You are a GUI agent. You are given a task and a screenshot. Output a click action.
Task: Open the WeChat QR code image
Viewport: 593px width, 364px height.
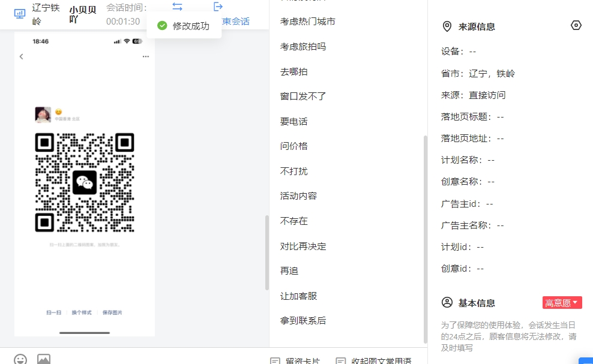(x=85, y=182)
